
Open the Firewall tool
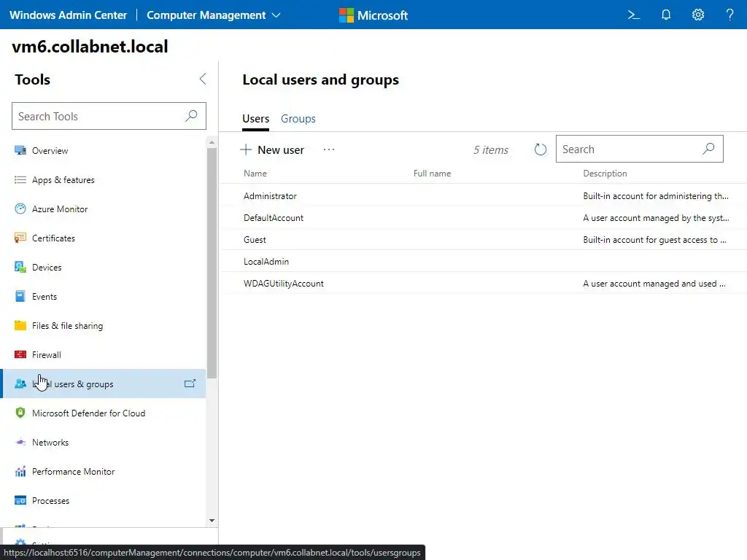[47, 355]
